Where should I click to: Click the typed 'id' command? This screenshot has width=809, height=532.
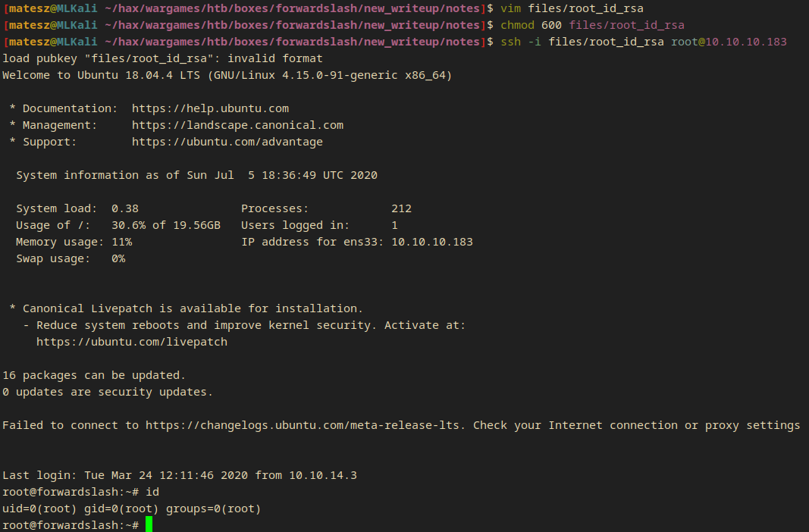tap(152, 492)
